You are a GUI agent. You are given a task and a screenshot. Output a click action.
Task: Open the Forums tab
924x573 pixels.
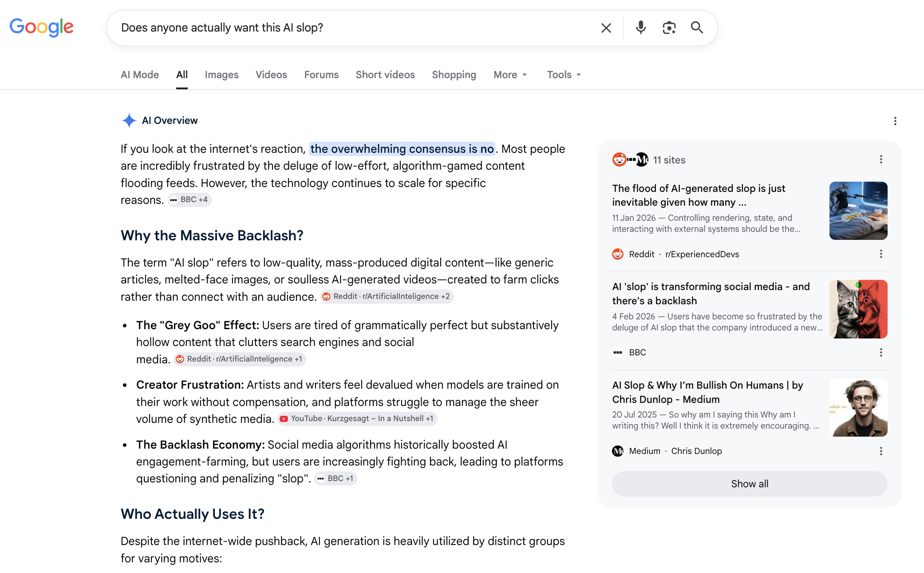click(x=321, y=75)
